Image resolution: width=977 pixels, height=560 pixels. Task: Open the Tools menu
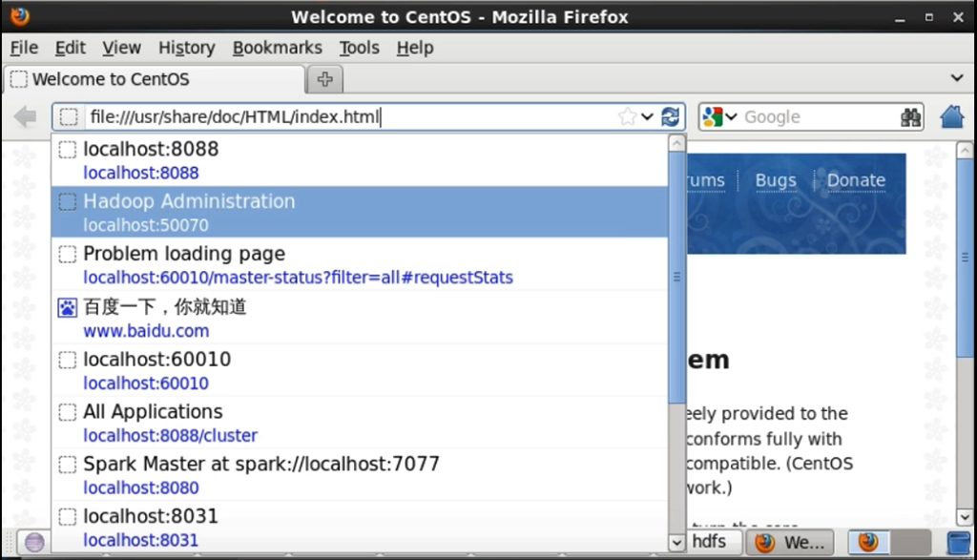359,48
